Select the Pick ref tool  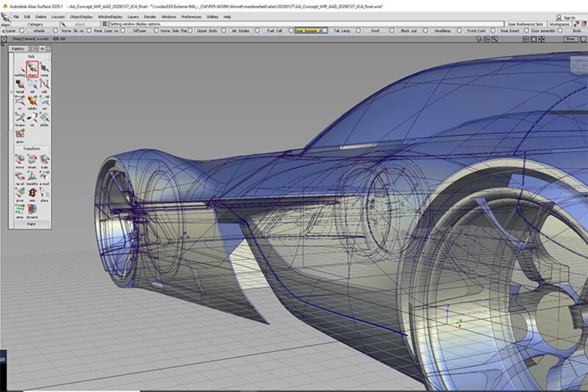pyautogui.click(x=32, y=86)
